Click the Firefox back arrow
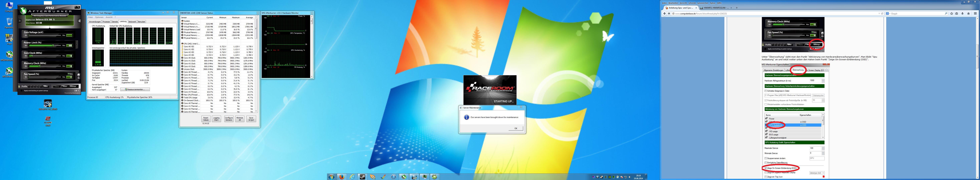This screenshot has width=980, height=180. pyautogui.click(x=665, y=14)
